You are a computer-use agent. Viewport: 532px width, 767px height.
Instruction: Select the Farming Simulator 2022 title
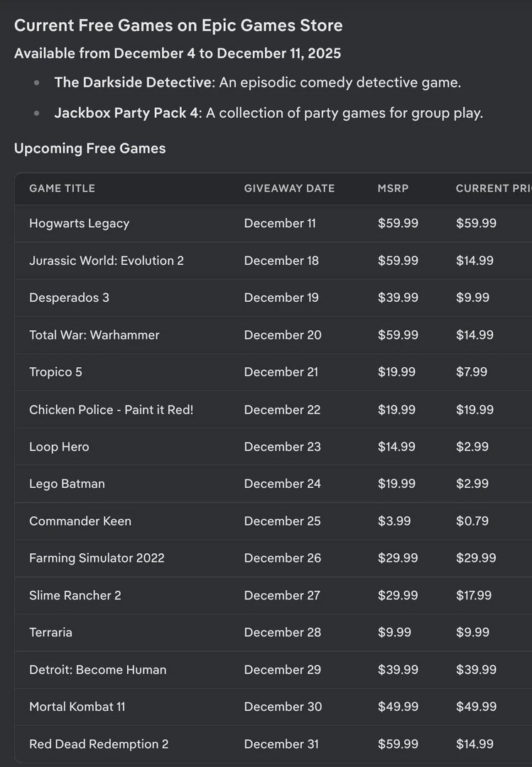pos(97,558)
